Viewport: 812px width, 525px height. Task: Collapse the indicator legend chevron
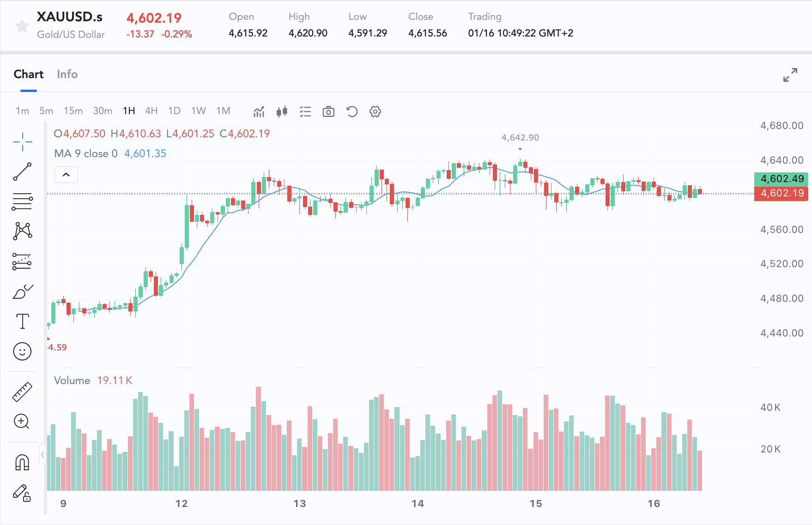pos(66,175)
